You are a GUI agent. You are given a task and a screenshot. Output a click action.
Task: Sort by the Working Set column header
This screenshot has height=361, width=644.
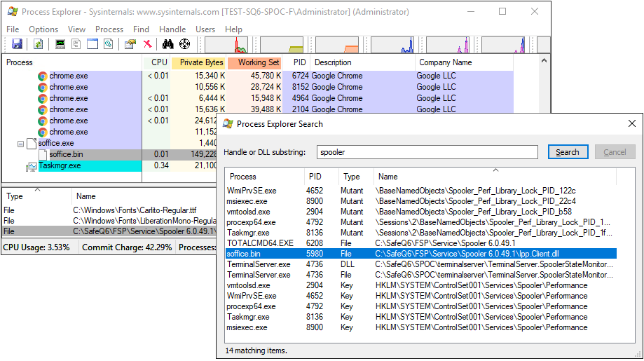[259, 62]
